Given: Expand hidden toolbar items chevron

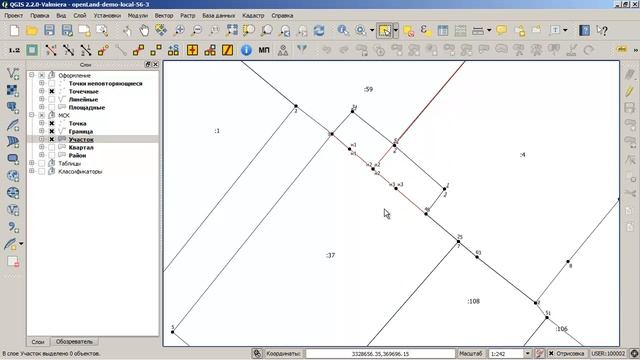Looking at the screenshot, I should (x=636, y=50).
